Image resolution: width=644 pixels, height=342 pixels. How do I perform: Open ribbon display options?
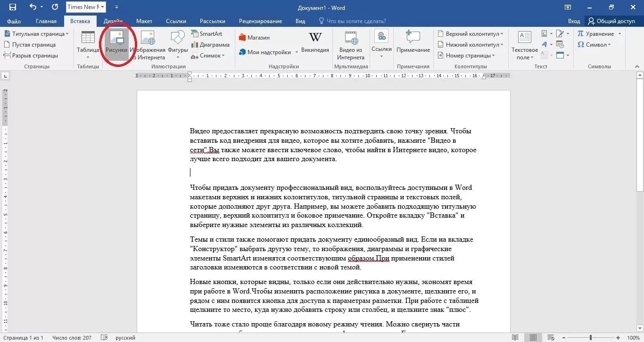click(568, 7)
